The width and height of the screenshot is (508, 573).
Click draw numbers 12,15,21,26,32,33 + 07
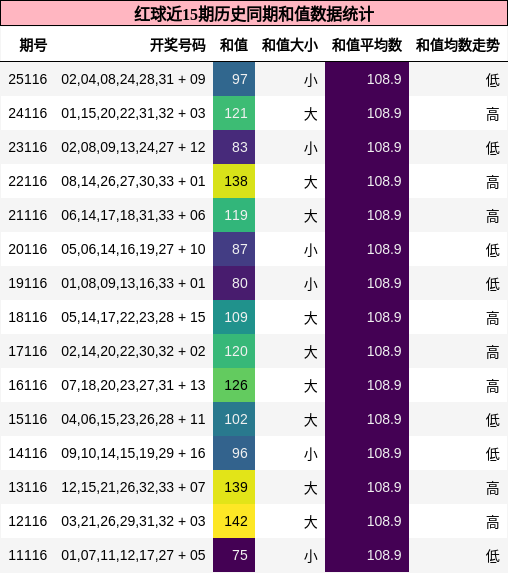pyautogui.click(x=133, y=487)
